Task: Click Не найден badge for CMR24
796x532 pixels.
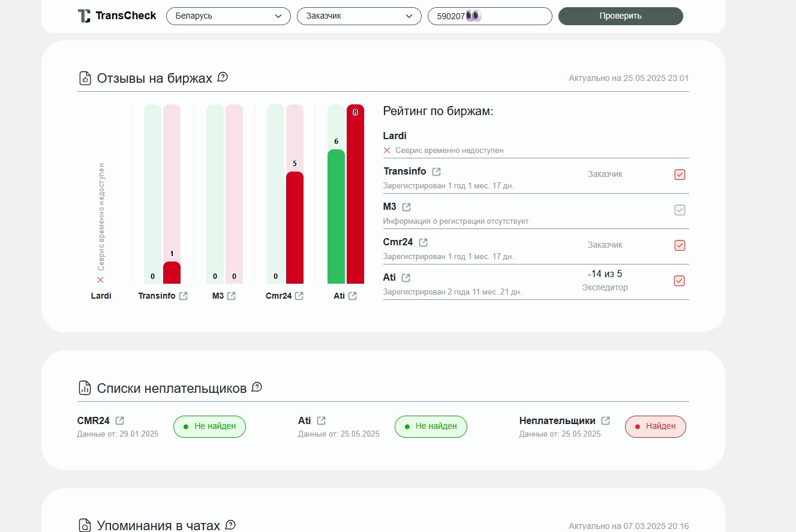Action: (x=209, y=426)
